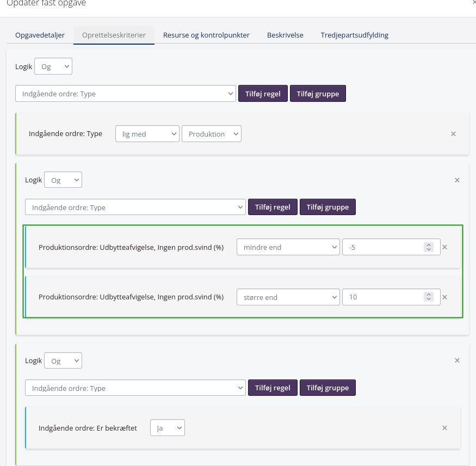The image size is (476, 466).
Task: Open the 'lig med' operator dropdown
Action: [147, 134]
